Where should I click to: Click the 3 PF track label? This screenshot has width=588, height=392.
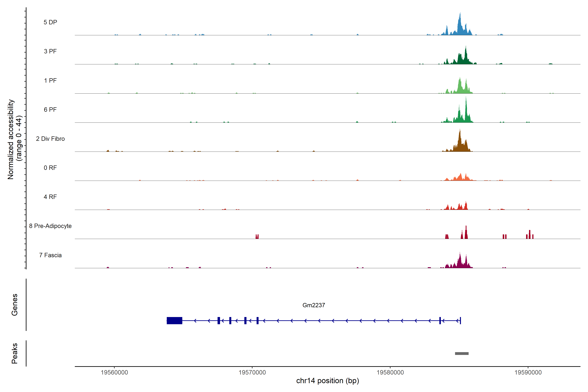[50, 51]
